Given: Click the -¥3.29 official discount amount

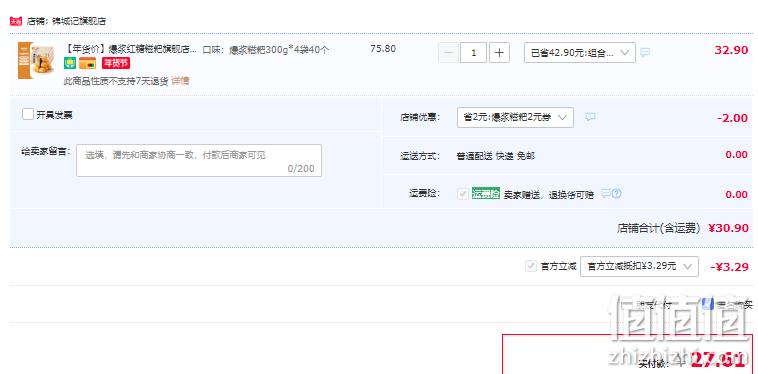Looking at the screenshot, I should (730, 267).
